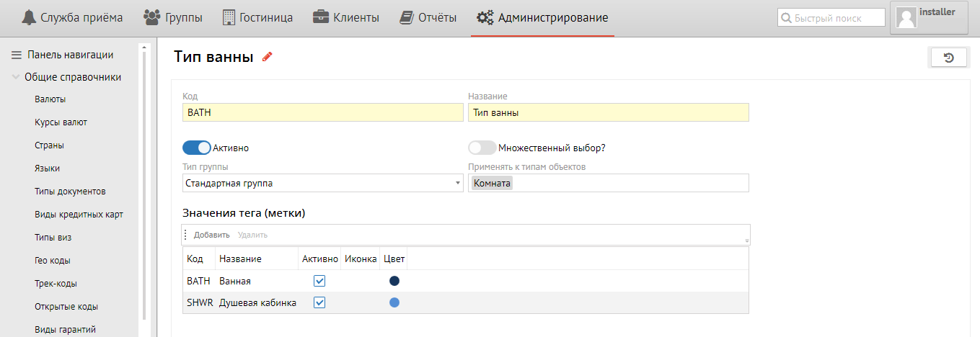Open the Гостиница menu
Image resolution: width=980 pixels, height=337 pixels.
pyautogui.click(x=257, y=17)
